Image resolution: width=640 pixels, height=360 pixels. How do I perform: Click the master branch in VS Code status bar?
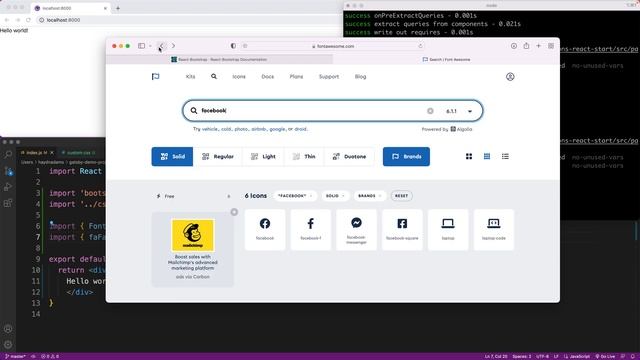tap(15, 356)
